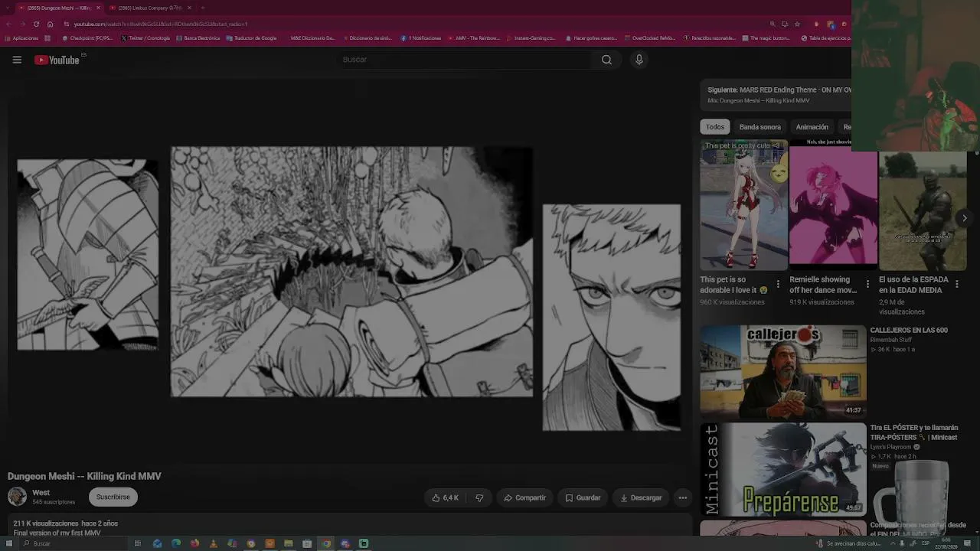
Task: Click the 'Descargar' download button
Action: 641,497
